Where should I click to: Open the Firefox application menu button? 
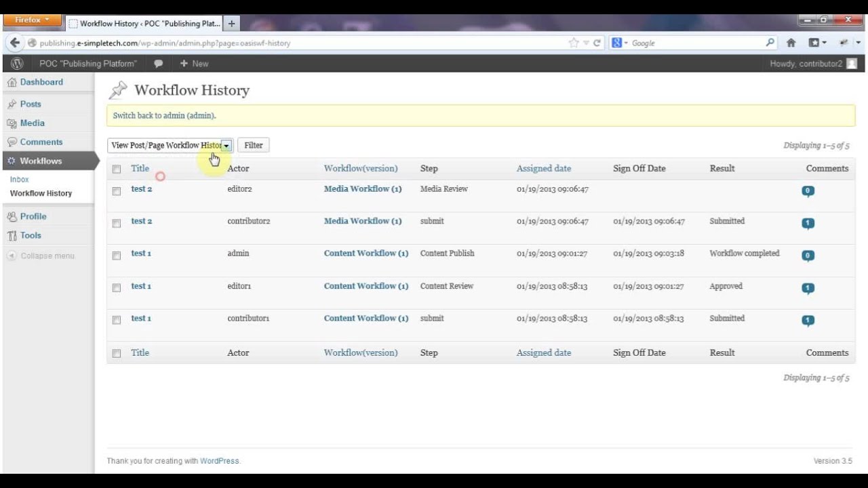coord(33,21)
